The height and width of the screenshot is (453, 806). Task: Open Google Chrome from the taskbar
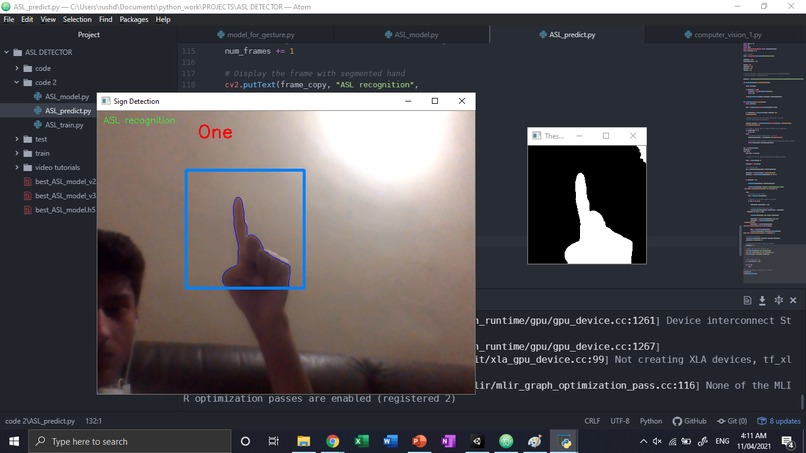coord(333,441)
